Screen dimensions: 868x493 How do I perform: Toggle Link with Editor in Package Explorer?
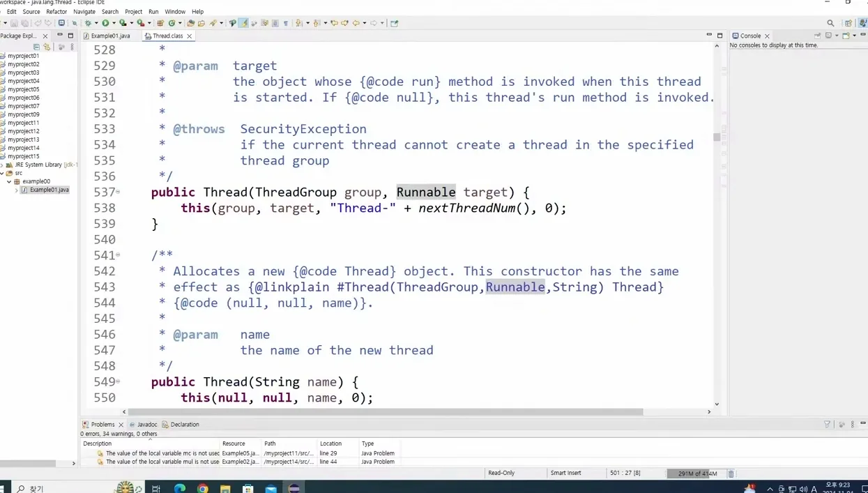(x=47, y=47)
